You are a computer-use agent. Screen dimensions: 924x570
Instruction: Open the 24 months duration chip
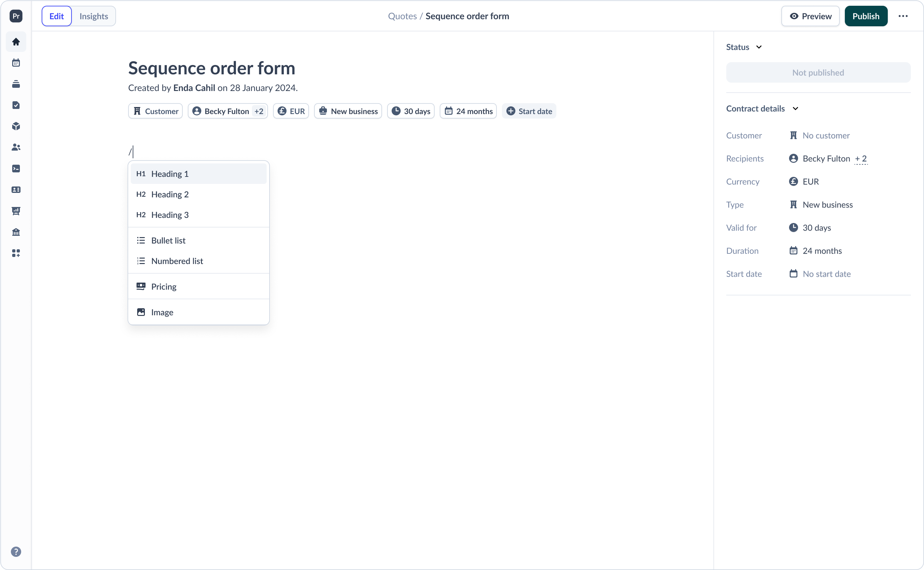point(468,111)
